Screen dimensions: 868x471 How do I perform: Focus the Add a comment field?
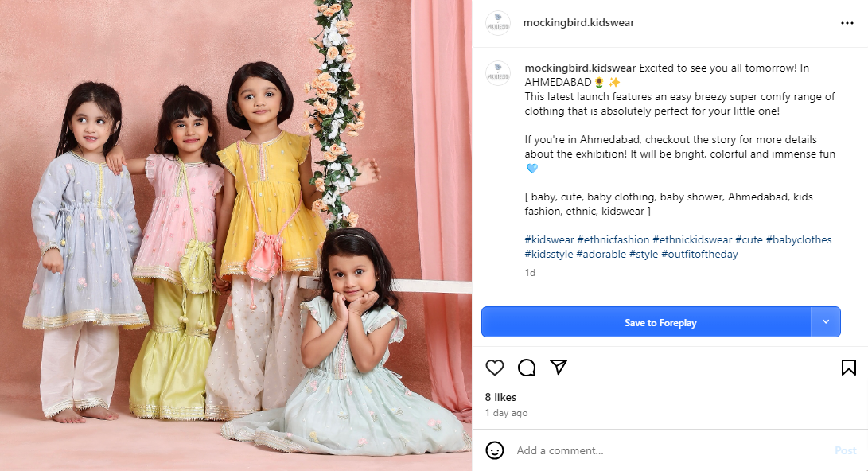pos(668,450)
